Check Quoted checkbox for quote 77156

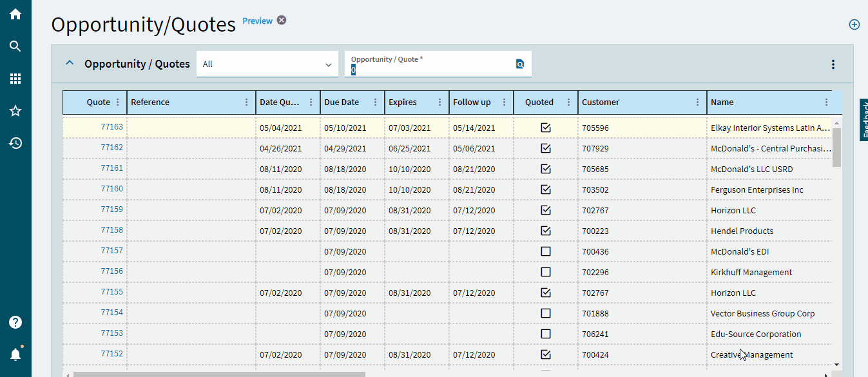(546, 272)
